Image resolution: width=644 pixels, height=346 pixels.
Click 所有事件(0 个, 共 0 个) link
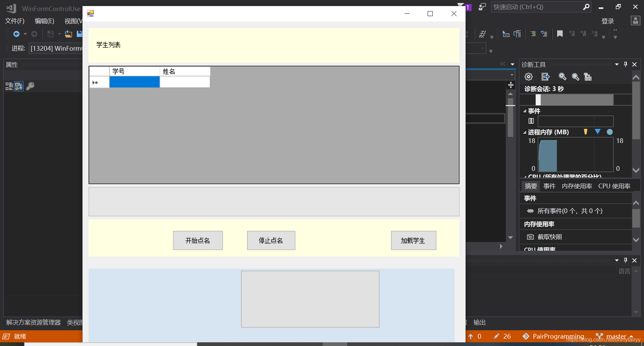tap(570, 211)
